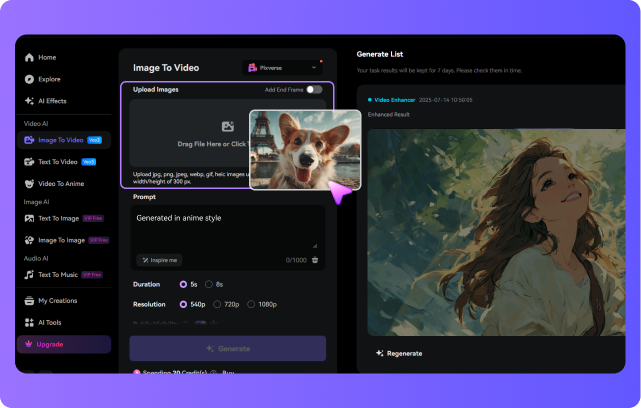Click the VIP Free badge on Text To Music

pyautogui.click(x=92, y=275)
